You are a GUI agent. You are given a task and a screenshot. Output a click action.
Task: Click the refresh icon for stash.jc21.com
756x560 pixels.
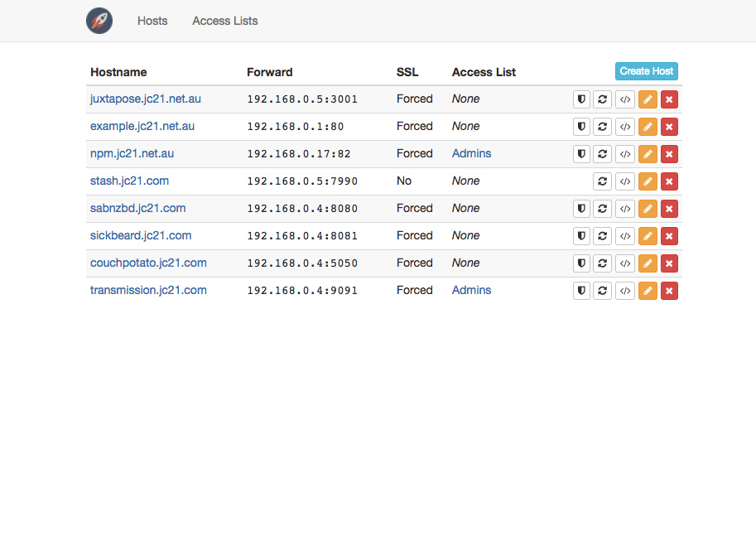click(602, 181)
